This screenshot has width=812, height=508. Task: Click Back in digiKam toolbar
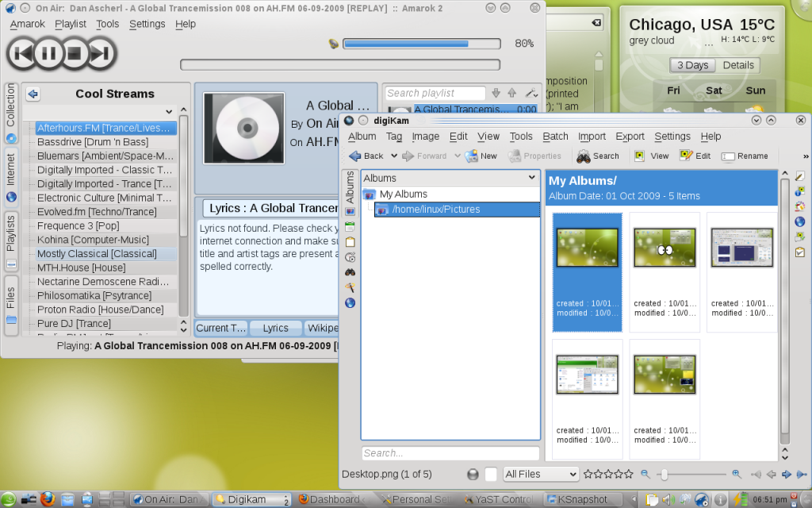click(x=366, y=156)
